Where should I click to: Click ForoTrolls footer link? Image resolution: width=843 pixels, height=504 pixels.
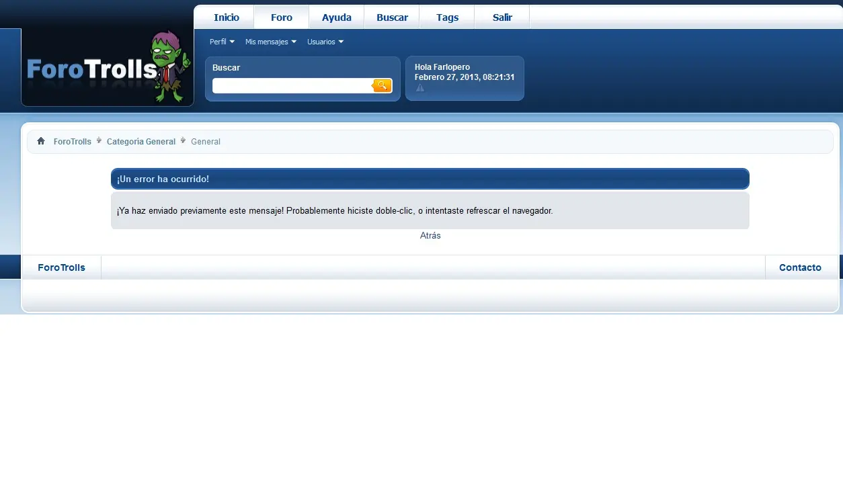tap(61, 267)
